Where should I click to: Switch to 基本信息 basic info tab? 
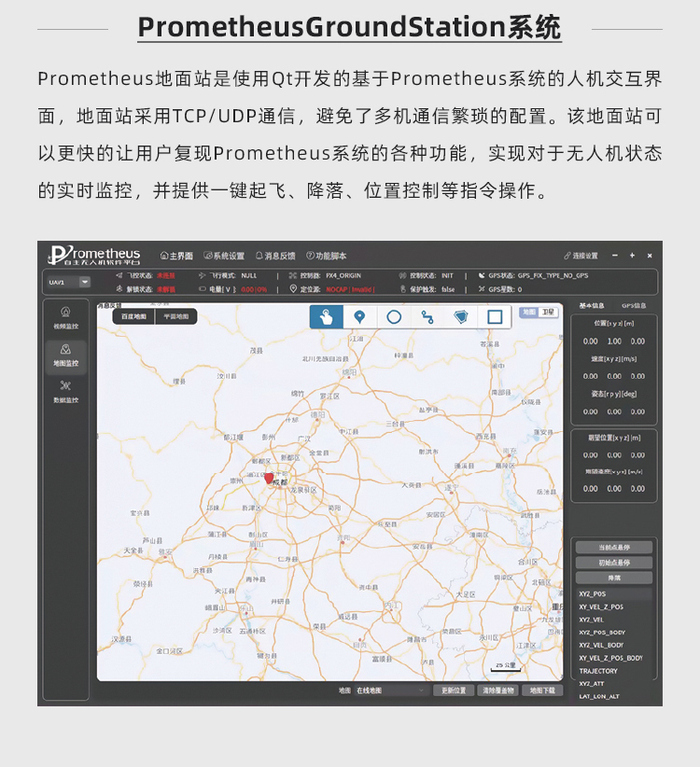(592, 306)
